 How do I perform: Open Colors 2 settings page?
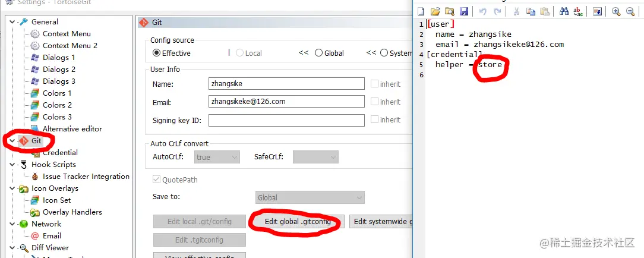tap(57, 105)
